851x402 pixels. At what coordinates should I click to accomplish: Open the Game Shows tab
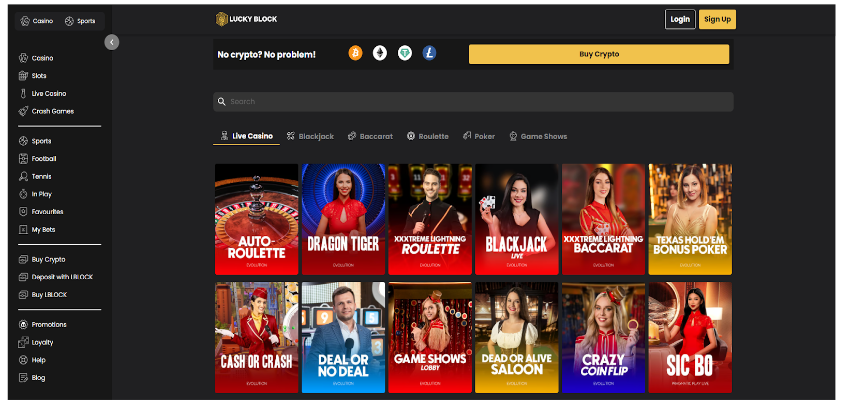coord(538,136)
